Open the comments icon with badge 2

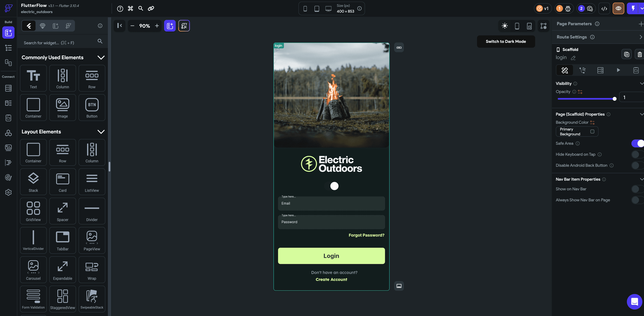[x=586, y=9]
